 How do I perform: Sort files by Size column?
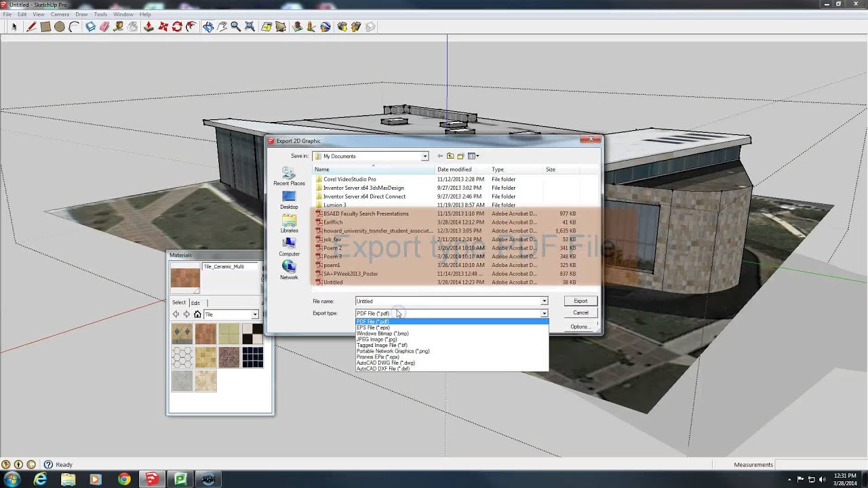(560, 169)
